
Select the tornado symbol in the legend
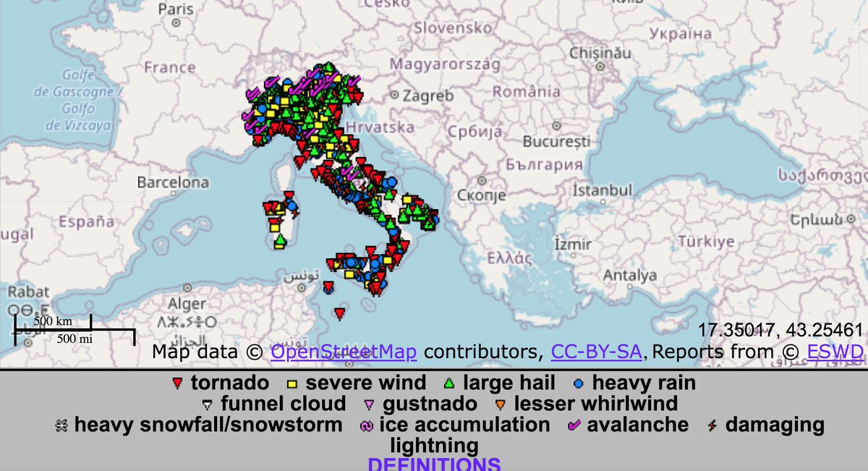tap(176, 383)
